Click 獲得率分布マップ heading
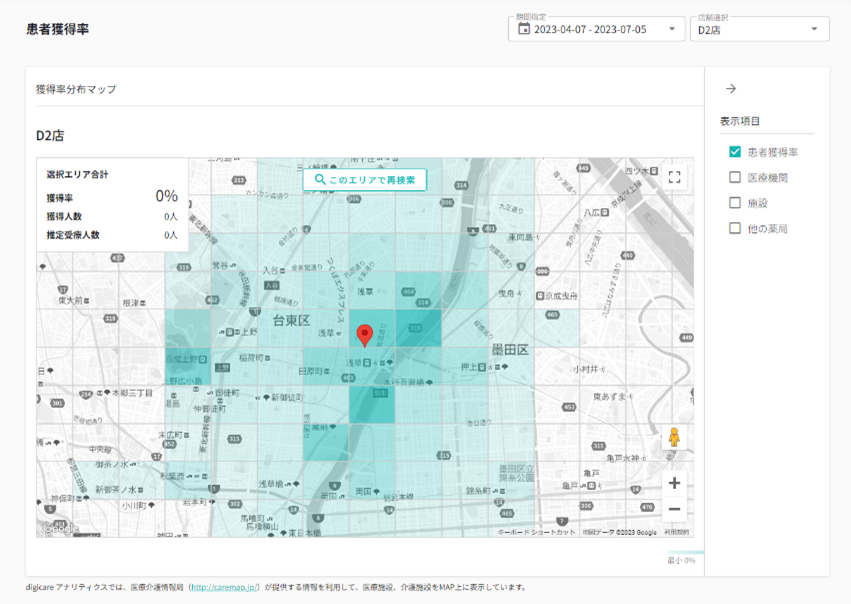This screenshot has height=604, width=851. click(76, 89)
